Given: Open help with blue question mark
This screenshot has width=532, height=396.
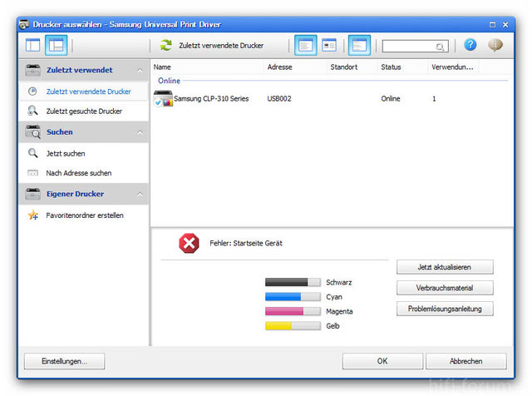Looking at the screenshot, I should pyautogui.click(x=470, y=44).
